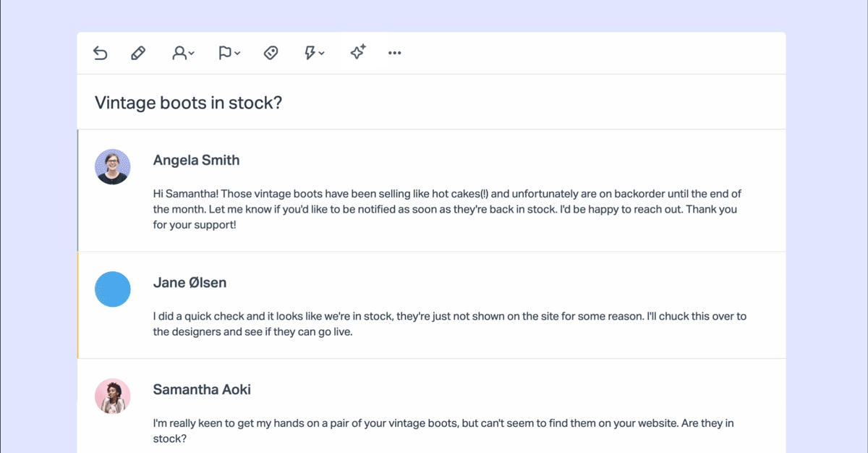Click the reply arrow icon

[x=101, y=53]
